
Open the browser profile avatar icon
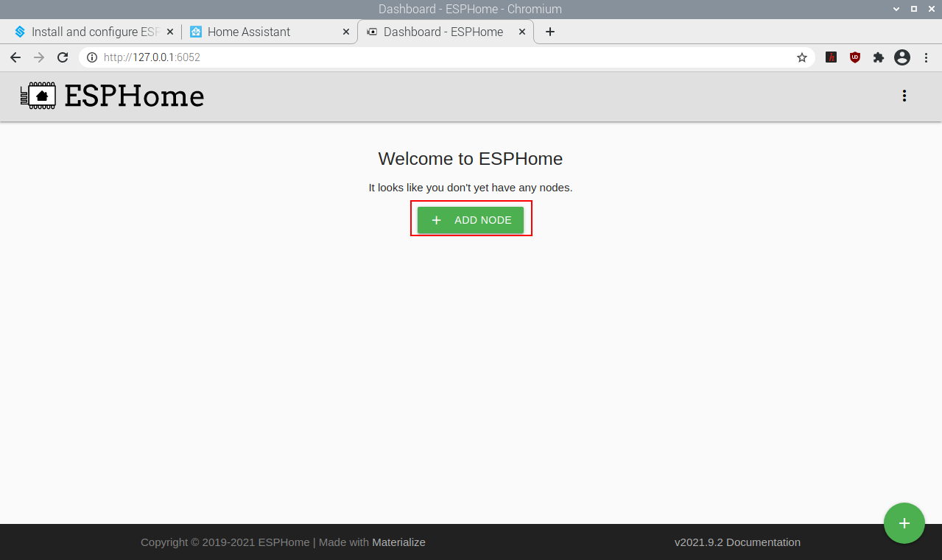pos(902,57)
